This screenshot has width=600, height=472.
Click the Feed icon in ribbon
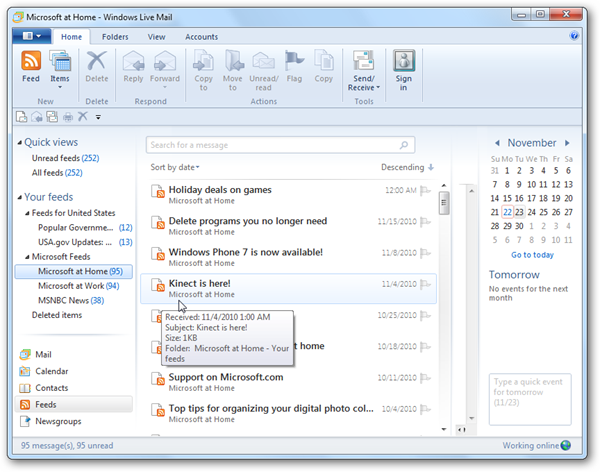31,65
